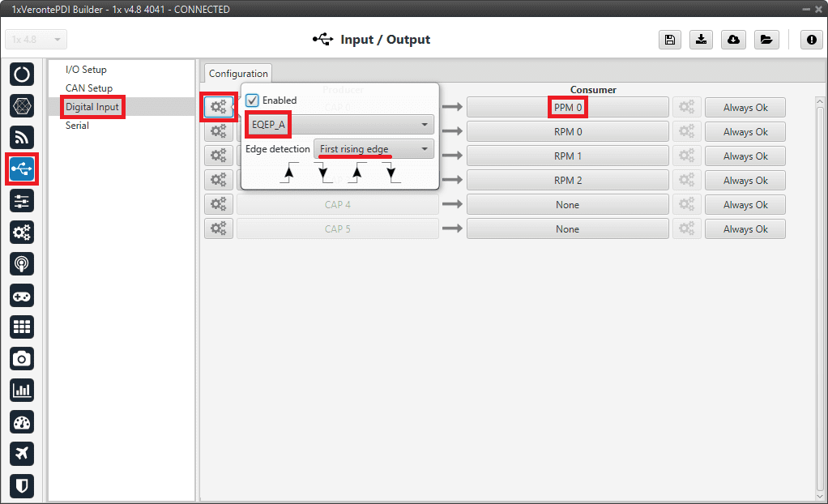Click the exclamation warning icon

pos(811,40)
